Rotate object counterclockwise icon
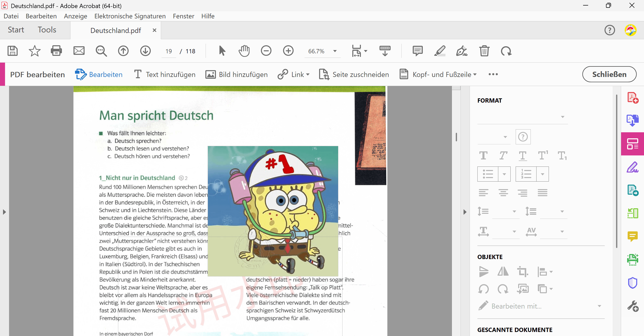Viewport: 644px width, 336px height. coord(483,289)
